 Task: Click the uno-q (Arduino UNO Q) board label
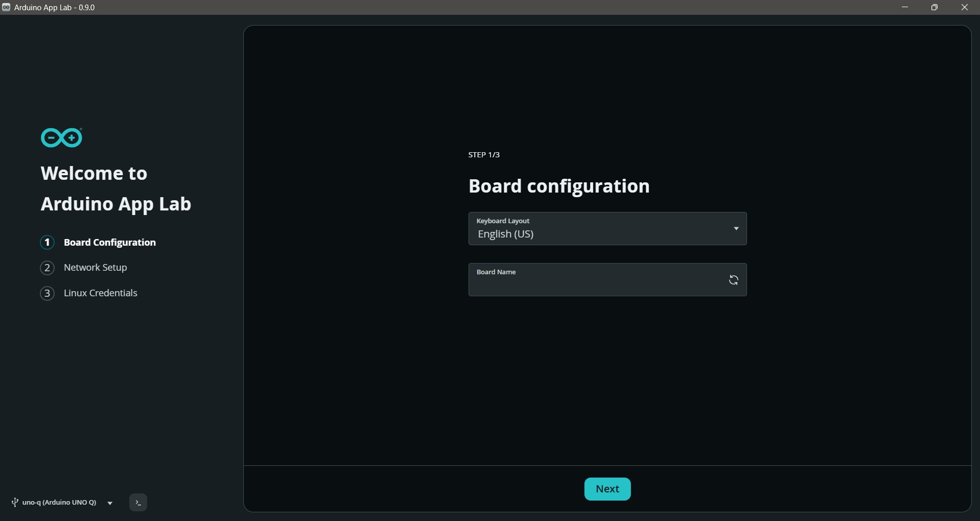(59, 503)
